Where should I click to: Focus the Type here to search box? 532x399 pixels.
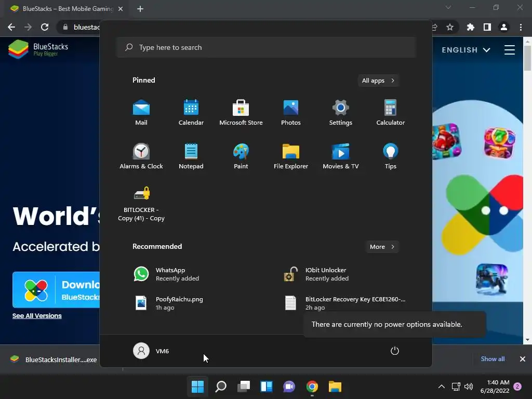click(266, 47)
